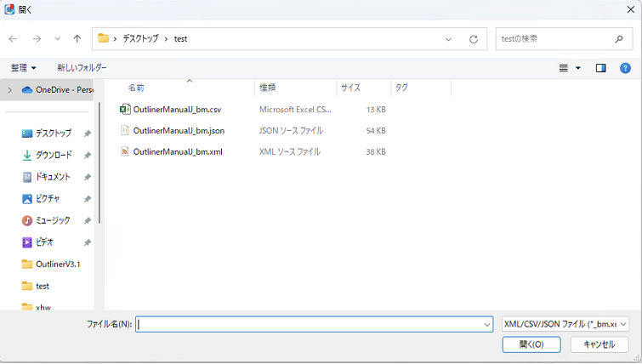The image size is (642, 364).
Task: Select OutlinerManualJ_bm.csv file
Action: click(x=177, y=110)
